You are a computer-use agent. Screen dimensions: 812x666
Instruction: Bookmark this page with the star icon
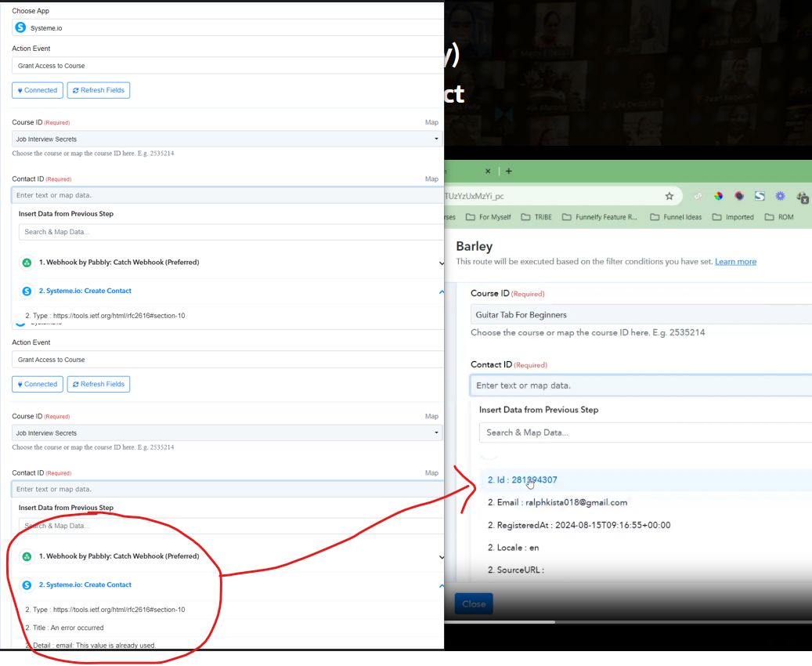(669, 196)
